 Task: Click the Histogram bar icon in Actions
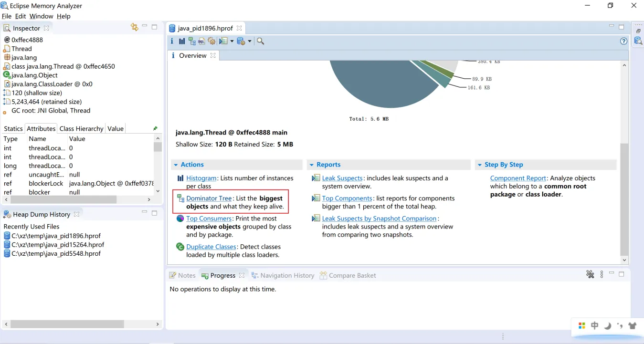coord(180,178)
